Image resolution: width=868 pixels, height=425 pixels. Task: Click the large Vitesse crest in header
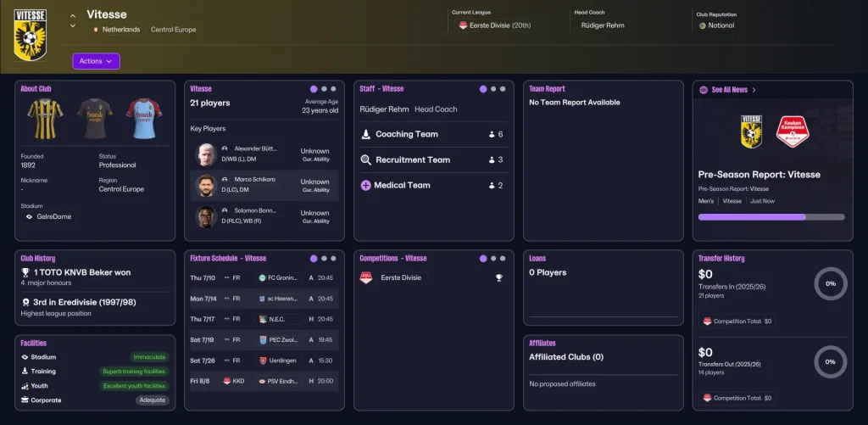pyautogui.click(x=30, y=34)
